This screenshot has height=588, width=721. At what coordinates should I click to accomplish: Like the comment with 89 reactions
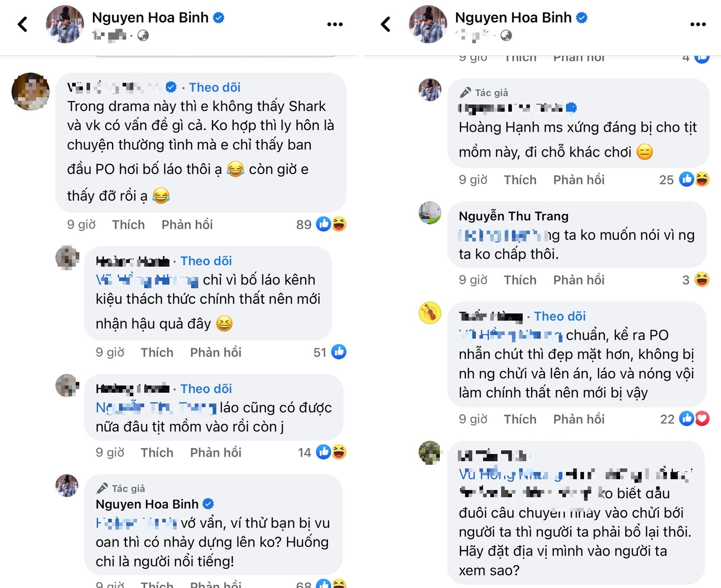[x=128, y=224]
